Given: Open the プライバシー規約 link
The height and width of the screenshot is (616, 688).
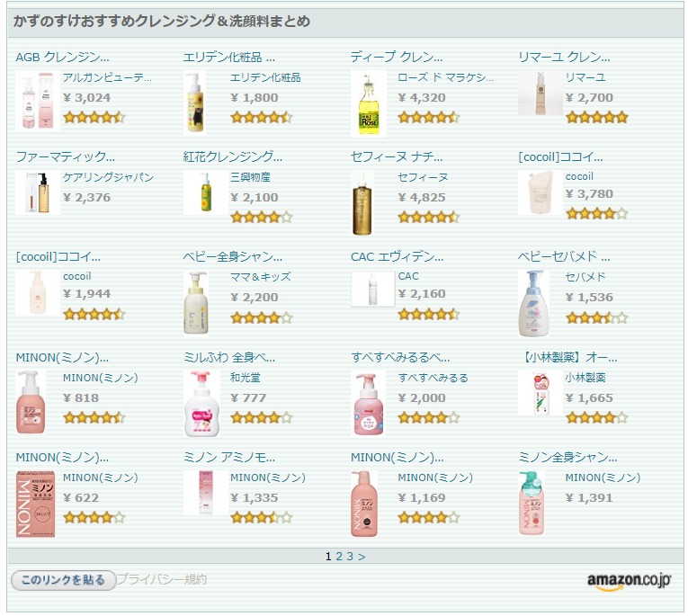Looking at the screenshot, I should coord(162,580).
